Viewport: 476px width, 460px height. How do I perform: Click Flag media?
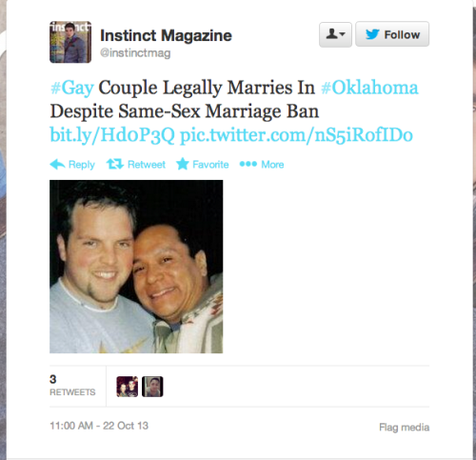(x=405, y=428)
